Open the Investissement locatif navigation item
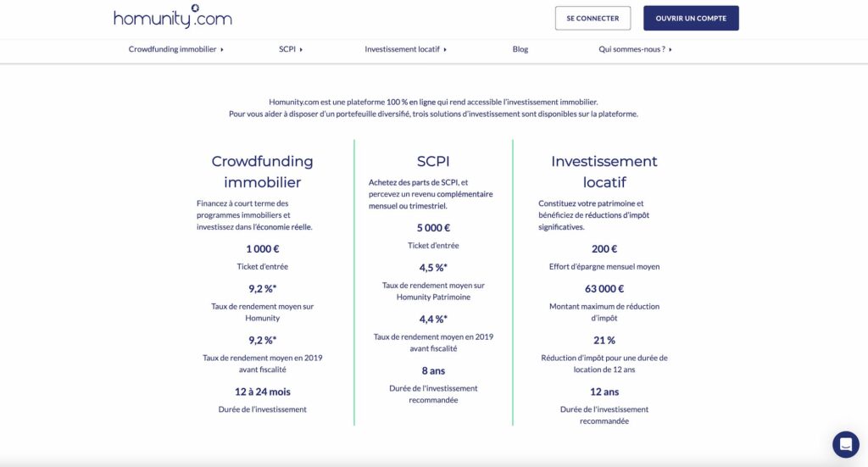 click(x=402, y=49)
